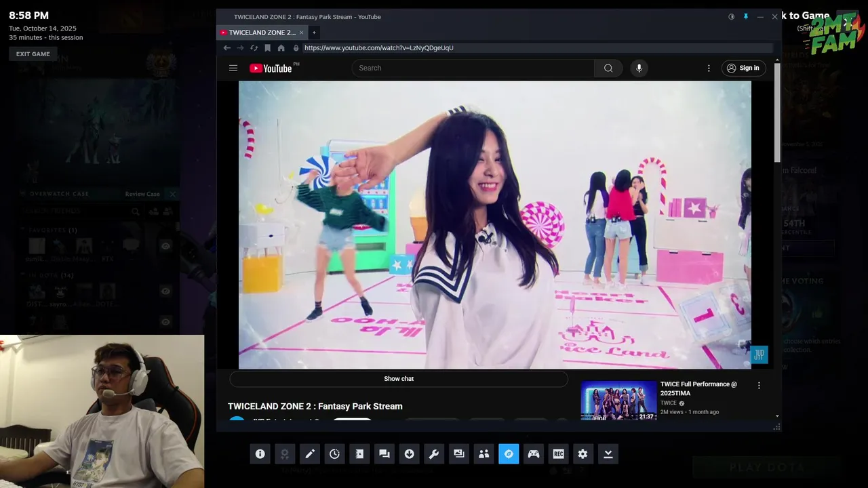Click the webcam overlay of the streamer

[x=102, y=411]
